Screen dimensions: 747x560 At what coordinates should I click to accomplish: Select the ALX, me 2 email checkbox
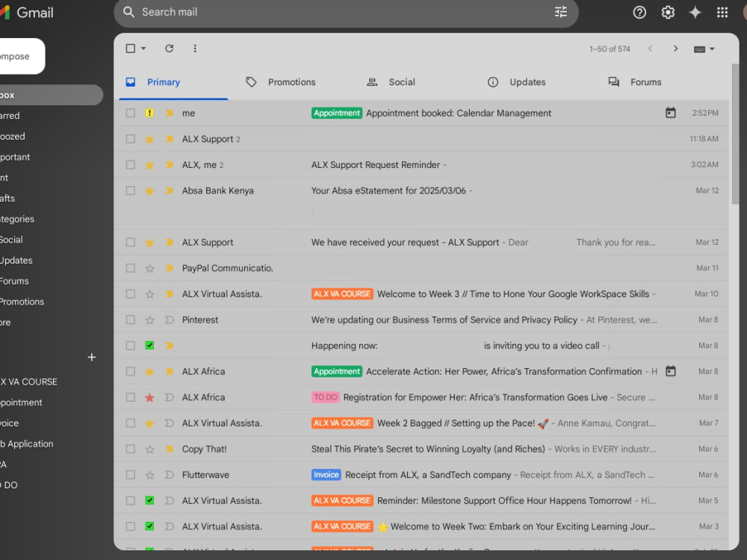coord(130,165)
